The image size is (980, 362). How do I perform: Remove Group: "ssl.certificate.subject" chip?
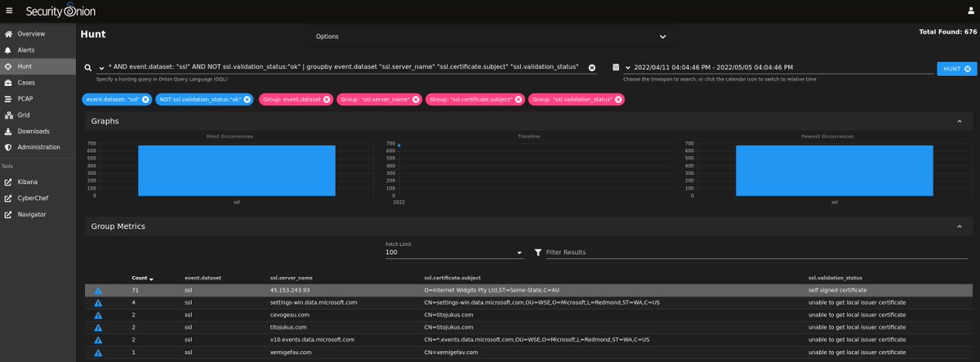click(x=519, y=99)
